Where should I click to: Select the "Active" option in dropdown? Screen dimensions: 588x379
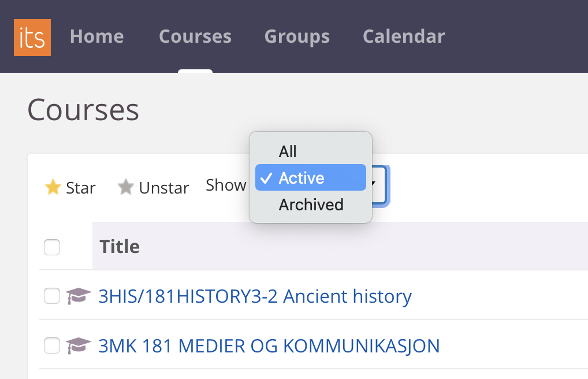click(310, 178)
